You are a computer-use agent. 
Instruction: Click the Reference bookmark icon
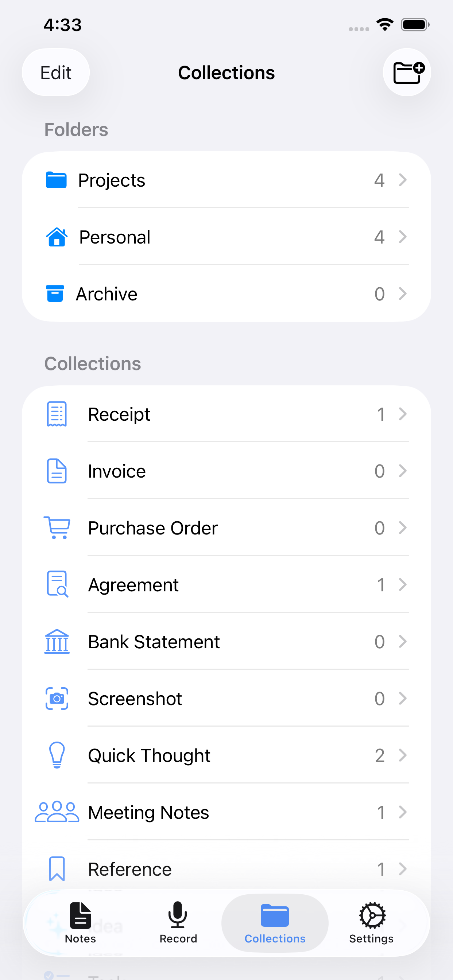coord(57,869)
